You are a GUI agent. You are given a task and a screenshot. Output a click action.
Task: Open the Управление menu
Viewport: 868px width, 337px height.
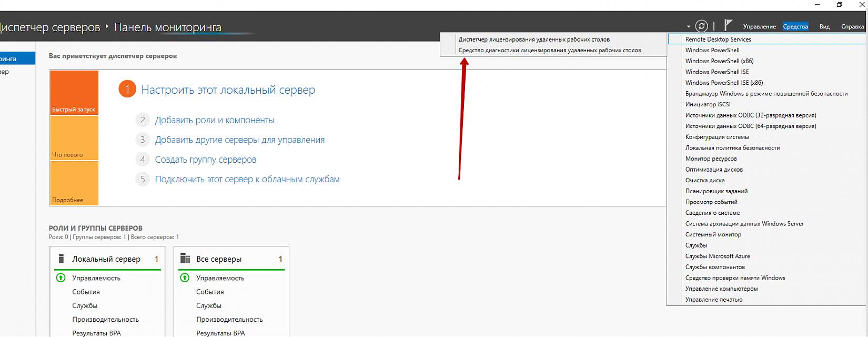coord(759,27)
